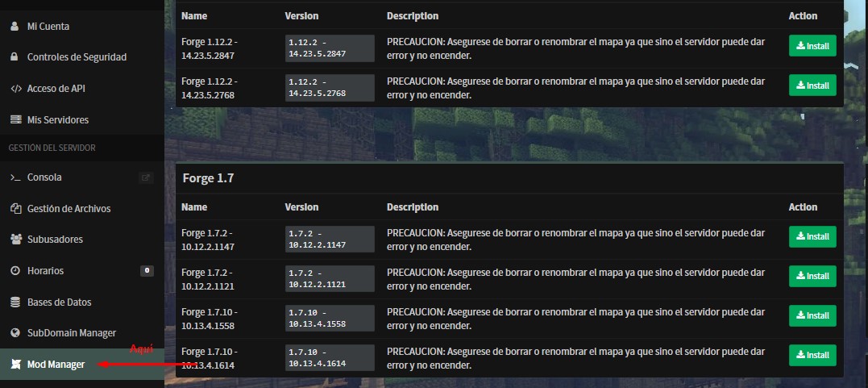Install Forge 1.7.10 - 10.13.4.1558

[x=812, y=315]
